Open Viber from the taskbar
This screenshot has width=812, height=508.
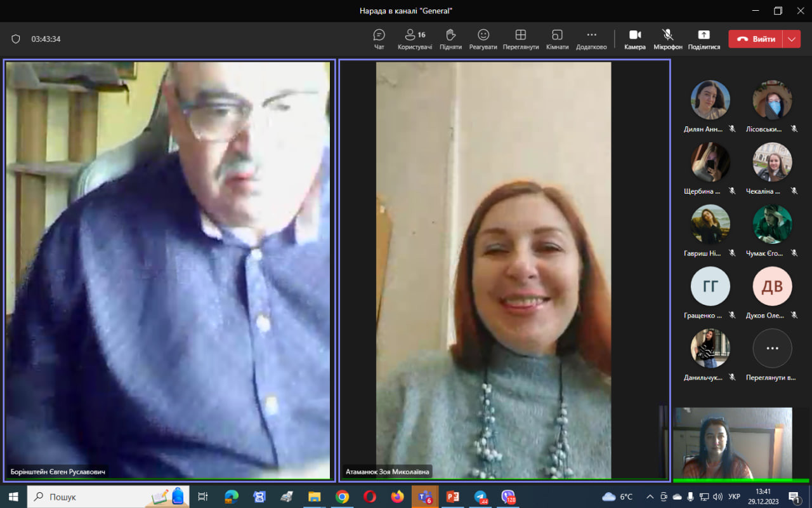(508, 497)
